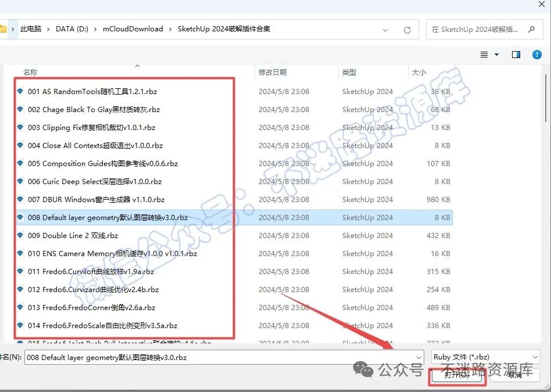This screenshot has width=551, height=392.
Task: Open the help question mark icon
Action: coord(536,55)
